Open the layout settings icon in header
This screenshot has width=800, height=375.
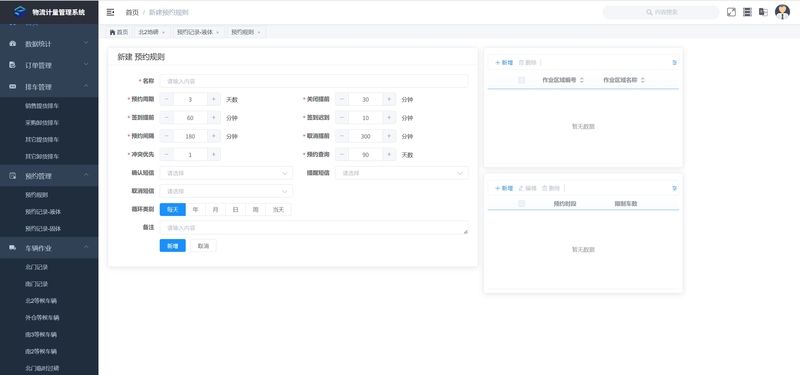coord(747,12)
